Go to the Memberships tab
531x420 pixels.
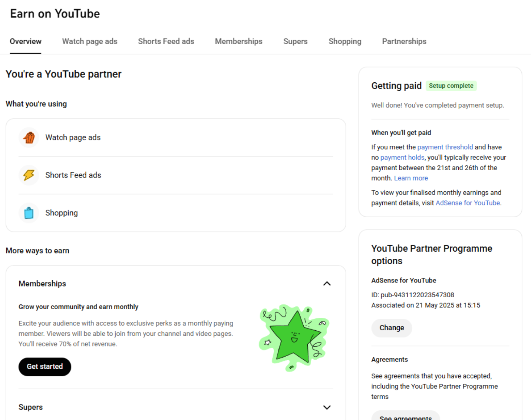[x=238, y=42]
